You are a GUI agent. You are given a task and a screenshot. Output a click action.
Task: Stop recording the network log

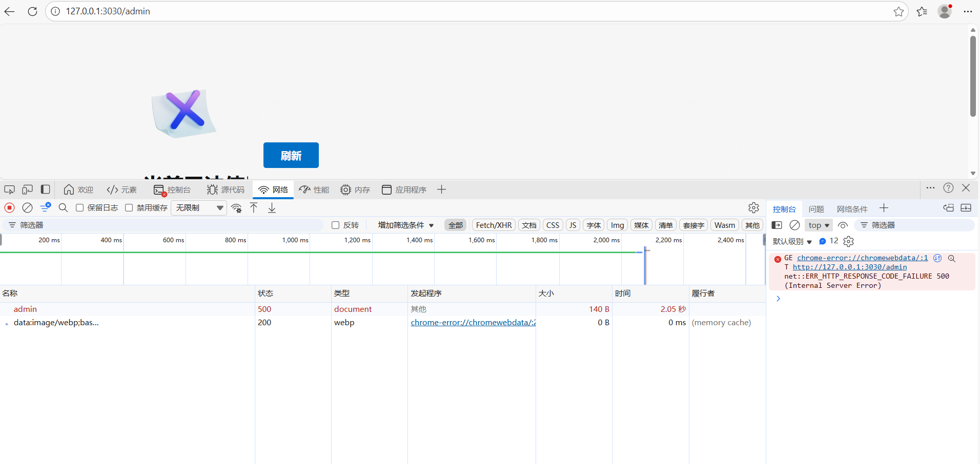pos(9,207)
